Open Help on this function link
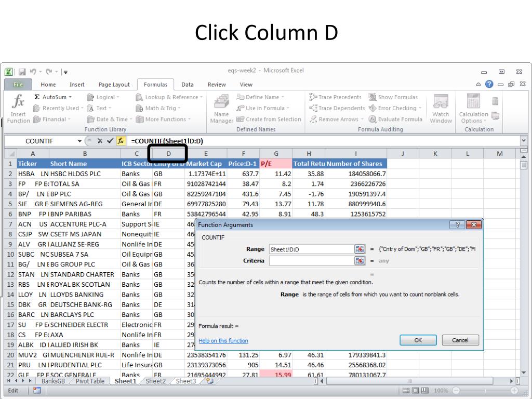The image size is (532, 399). [x=223, y=341]
